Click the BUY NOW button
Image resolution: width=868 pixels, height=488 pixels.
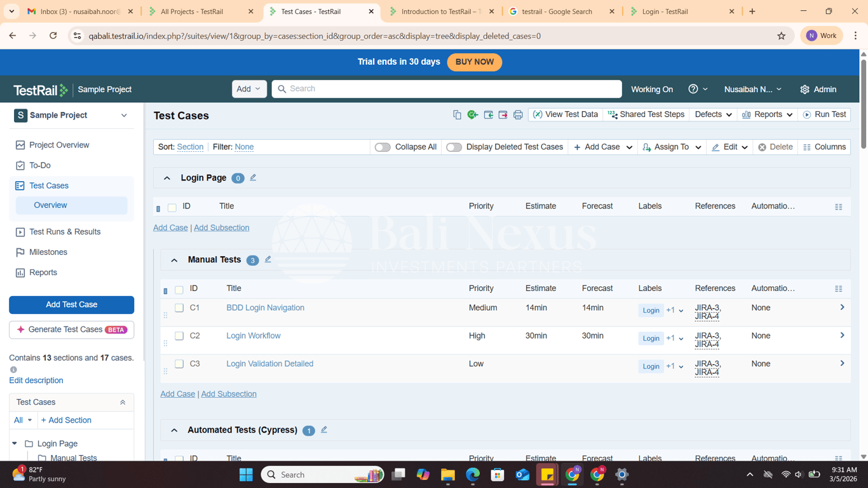pos(475,62)
